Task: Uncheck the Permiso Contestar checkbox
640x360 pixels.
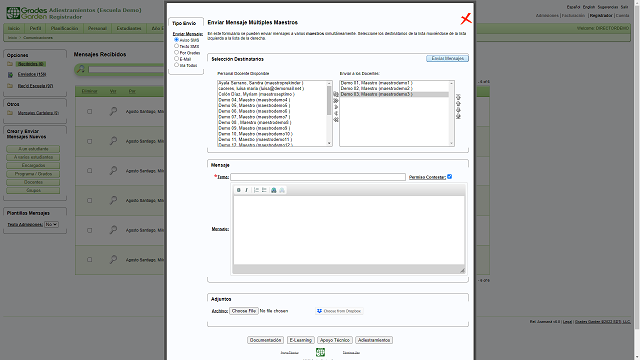Action: [449, 176]
